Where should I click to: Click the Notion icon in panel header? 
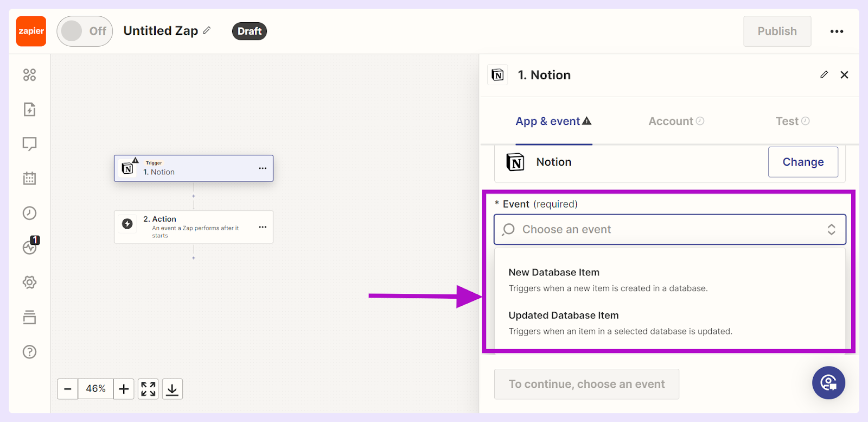click(x=497, y=75)
